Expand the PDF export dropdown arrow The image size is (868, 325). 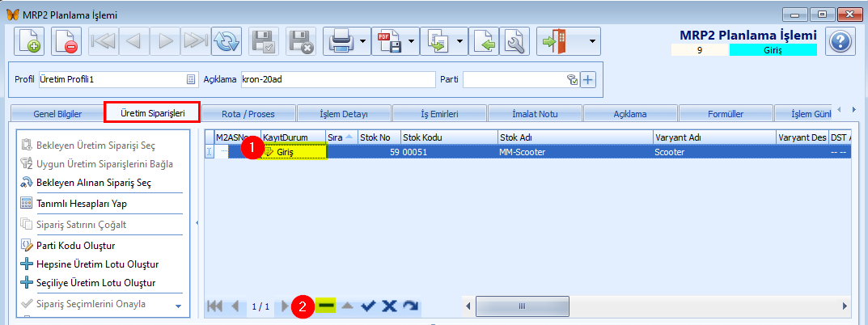pyautogui.click(x=411, y=41)
